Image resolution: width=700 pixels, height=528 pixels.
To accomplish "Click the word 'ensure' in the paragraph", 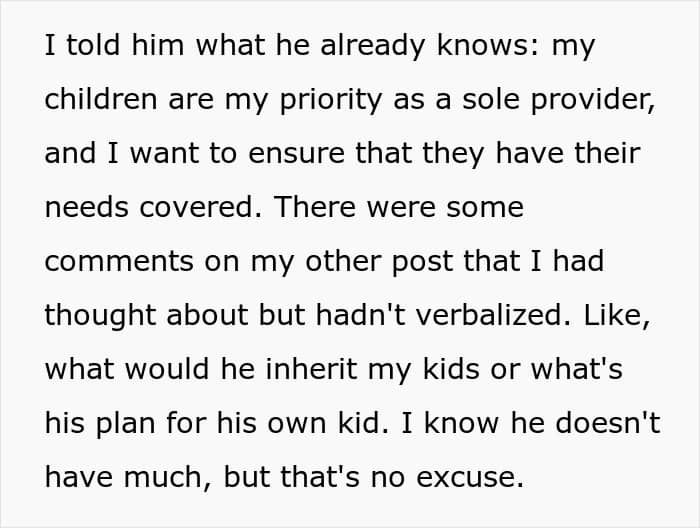I will 296,154.
